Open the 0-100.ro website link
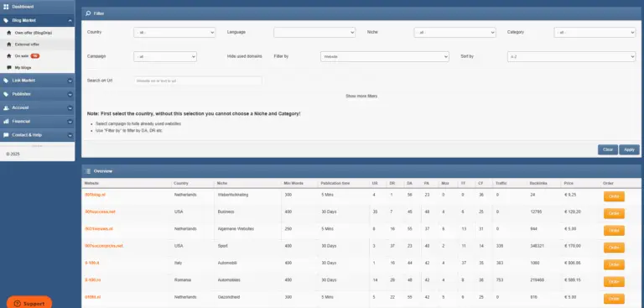Screen dimensions: 644x308 click(x=93, y=280)
